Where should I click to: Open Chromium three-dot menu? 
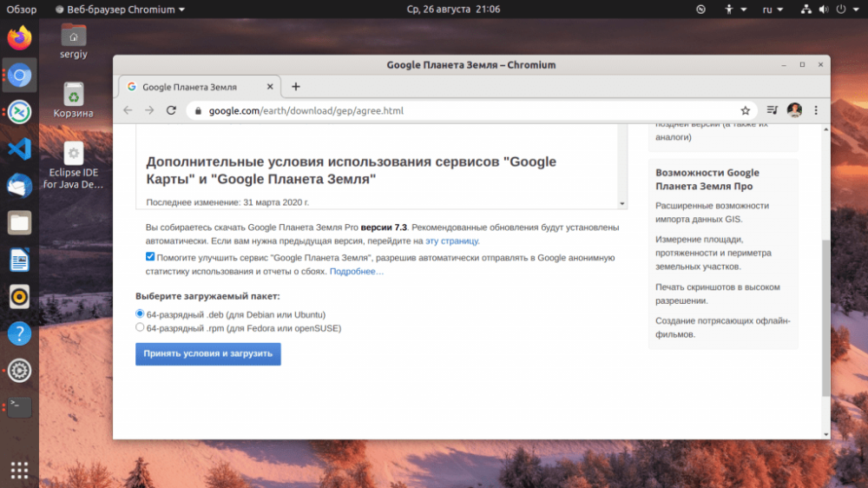(x=816, y=110)
